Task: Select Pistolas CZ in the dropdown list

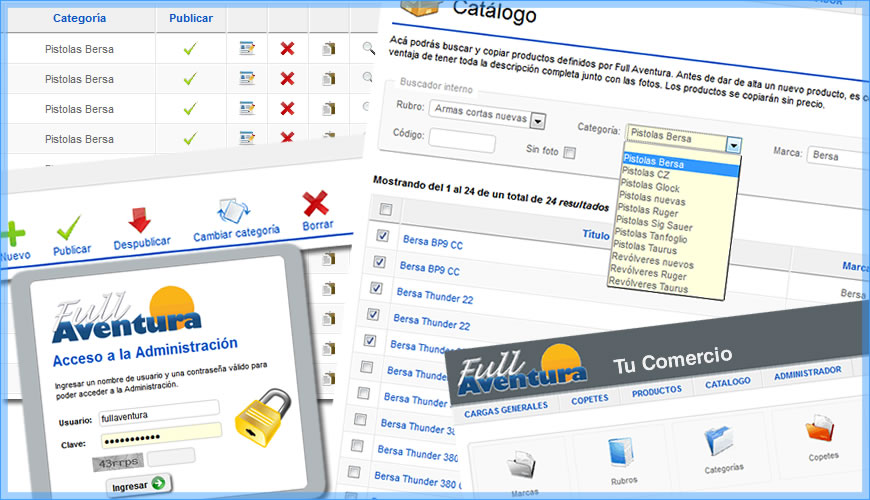Action: point(645,173)
